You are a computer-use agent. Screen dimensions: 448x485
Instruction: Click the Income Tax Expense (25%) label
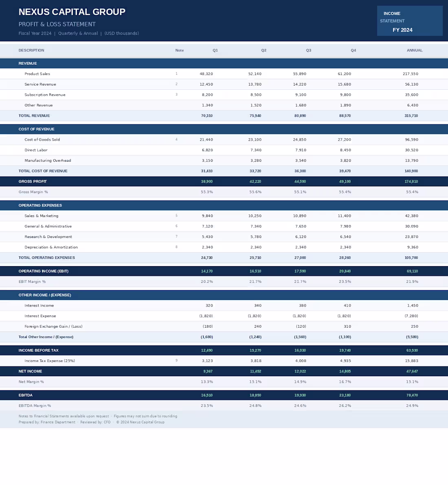point(50,361)
